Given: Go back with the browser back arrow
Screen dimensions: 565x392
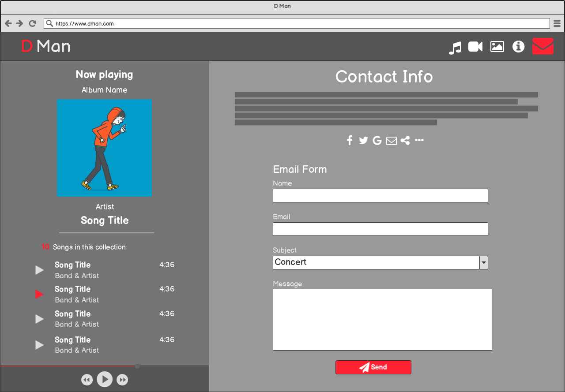Looking at the screenshot, I should [8, 23].
